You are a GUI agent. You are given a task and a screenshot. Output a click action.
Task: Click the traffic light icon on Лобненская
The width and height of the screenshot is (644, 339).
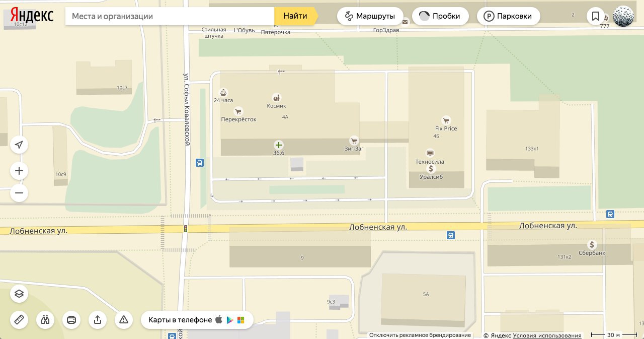186,229
